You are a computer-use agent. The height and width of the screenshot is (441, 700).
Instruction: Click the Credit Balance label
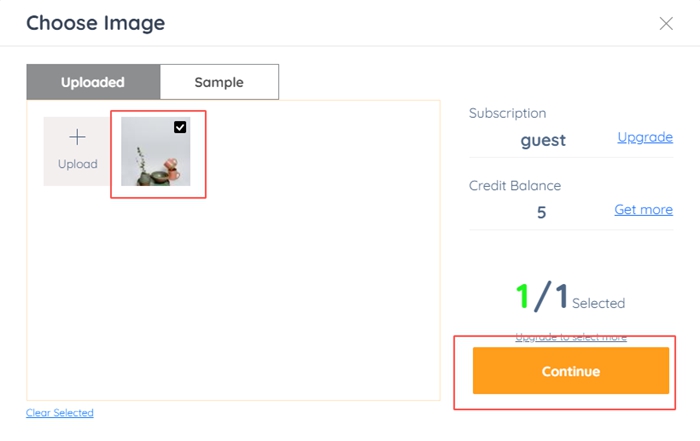point(515,185)
